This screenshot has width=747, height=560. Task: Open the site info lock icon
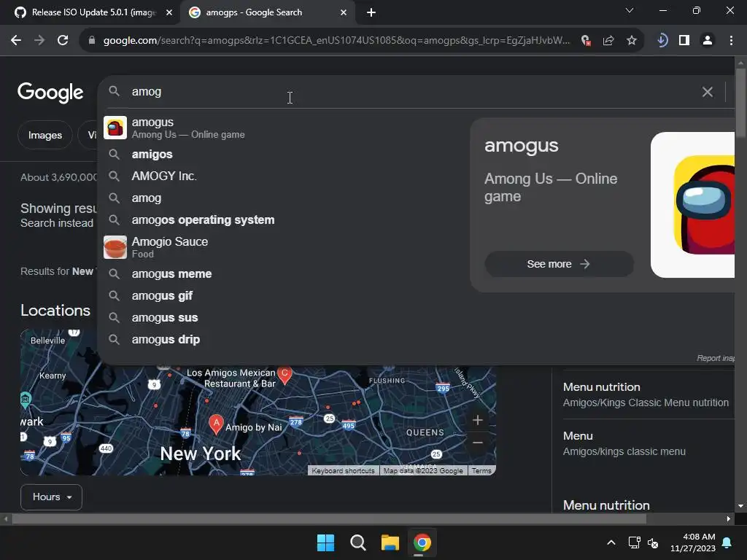click(91, 41)
